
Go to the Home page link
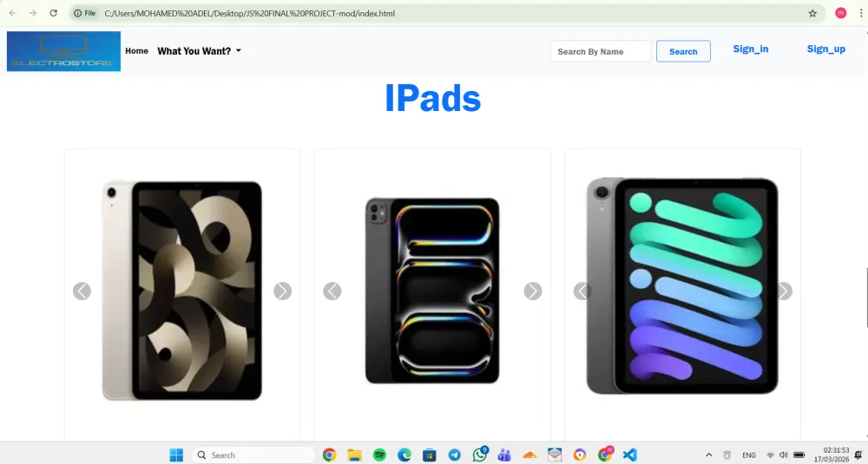[137, 51]
